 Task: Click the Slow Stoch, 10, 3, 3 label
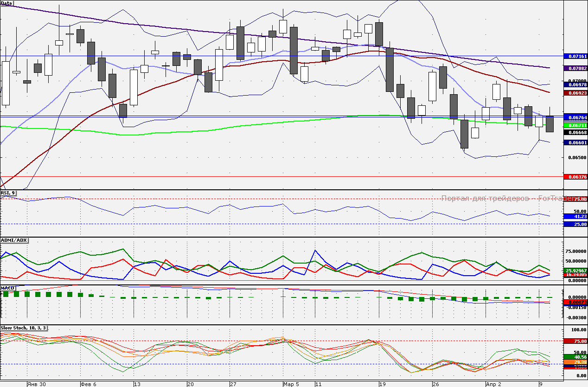coord(24,328)
